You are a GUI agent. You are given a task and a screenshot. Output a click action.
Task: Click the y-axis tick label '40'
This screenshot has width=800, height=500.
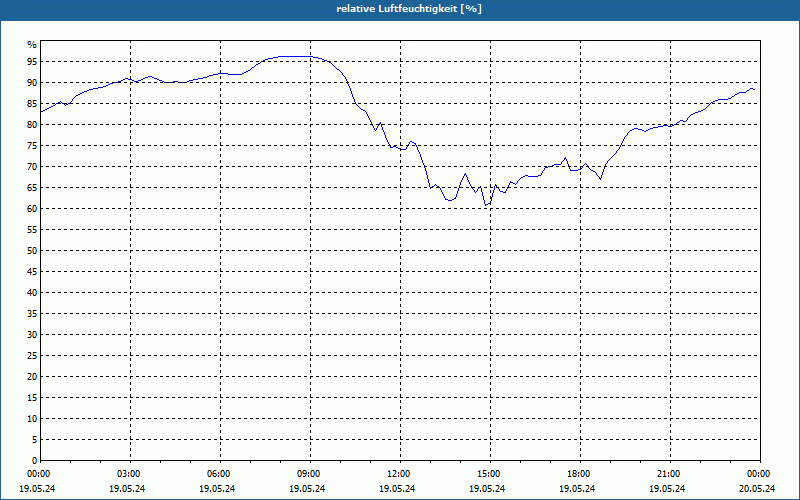pyautogui.click(x=32, y=293)
